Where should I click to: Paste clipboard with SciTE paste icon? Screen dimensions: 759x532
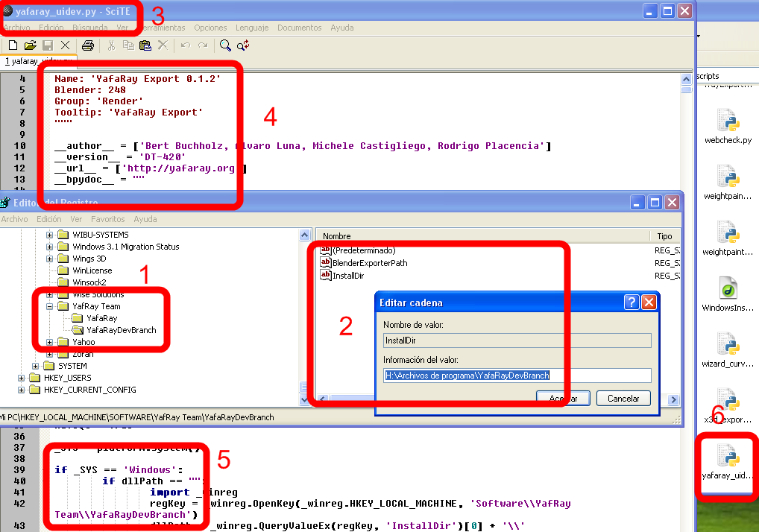click(x=145, y=45)
